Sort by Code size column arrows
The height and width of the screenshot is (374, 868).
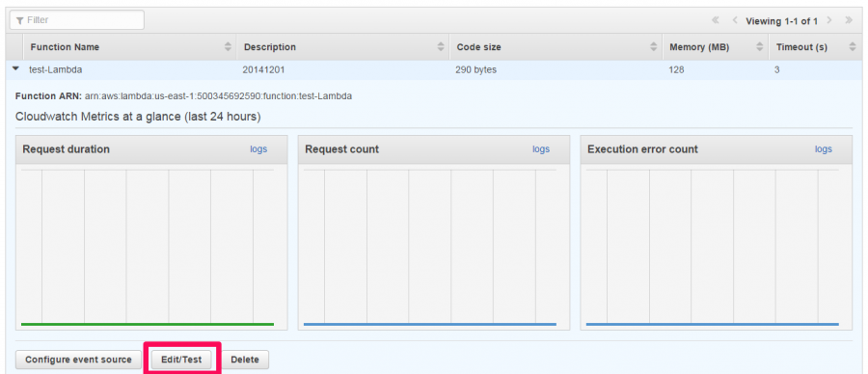click(x=654, y=47)
